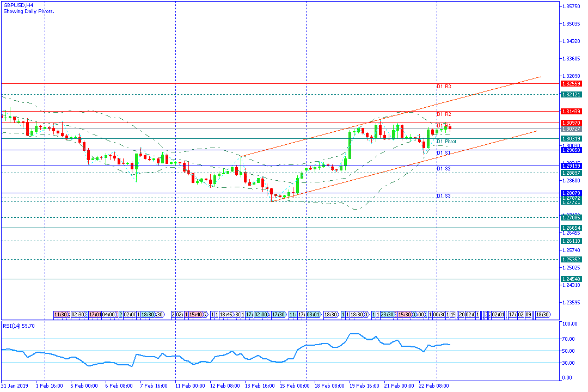This screenshot has height=392, width=588.
Task: Click the 1.26110 price tag
Action: pyautogui.click(x=571, y=241)
